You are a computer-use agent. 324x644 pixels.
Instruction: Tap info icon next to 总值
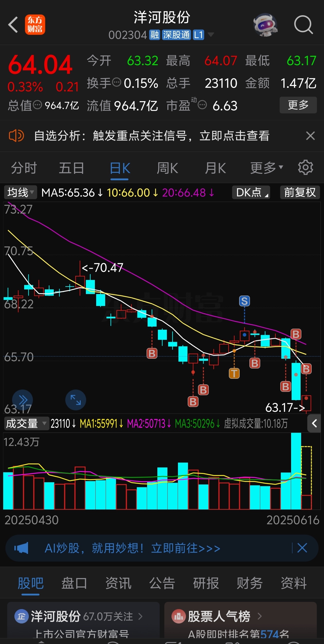click(x=37, y=105)
